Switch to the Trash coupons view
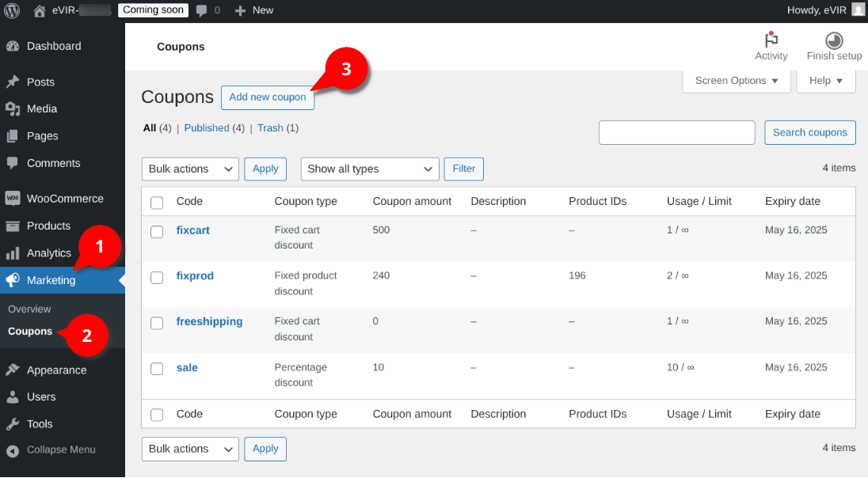The height and width of the screenshot is (478, 868). tap(270, 127)
